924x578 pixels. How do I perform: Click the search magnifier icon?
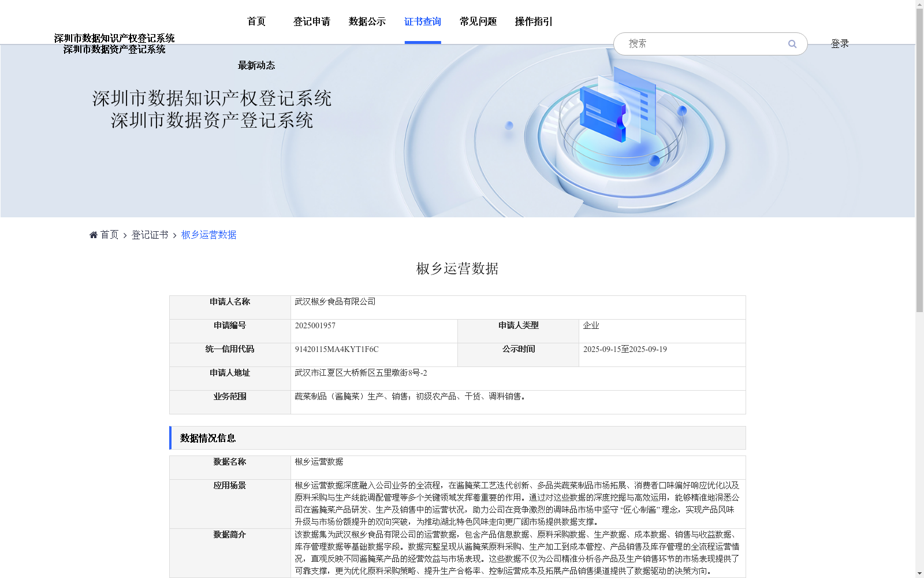tap(792, 44)
